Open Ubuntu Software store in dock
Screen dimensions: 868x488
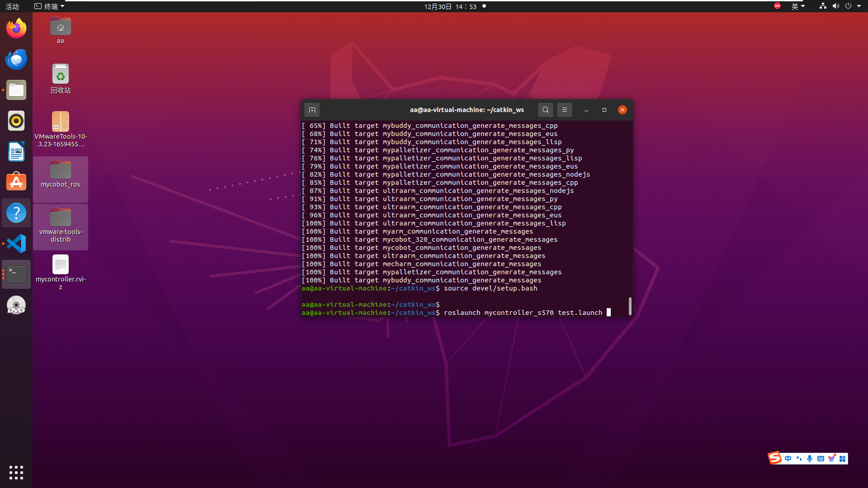[16, 182]
